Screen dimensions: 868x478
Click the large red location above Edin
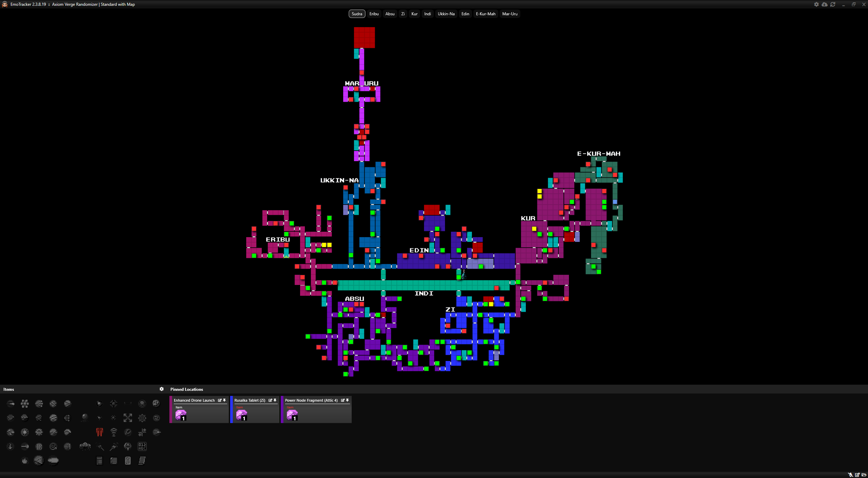pos(432,210)
